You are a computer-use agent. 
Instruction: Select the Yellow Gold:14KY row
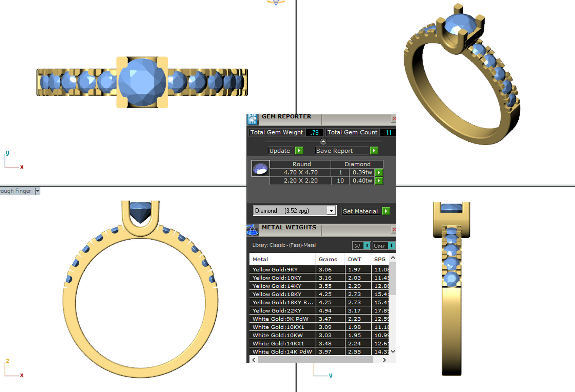[x=319, y=286]
